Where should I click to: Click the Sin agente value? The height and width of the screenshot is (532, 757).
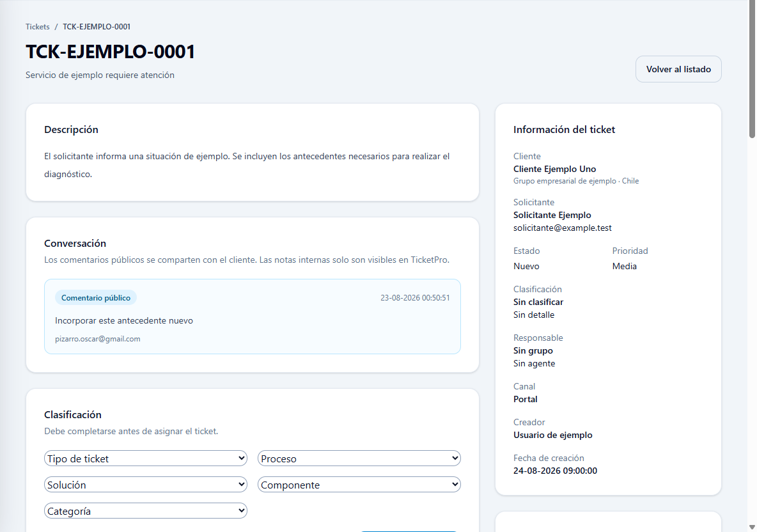[x=534, y=364]
